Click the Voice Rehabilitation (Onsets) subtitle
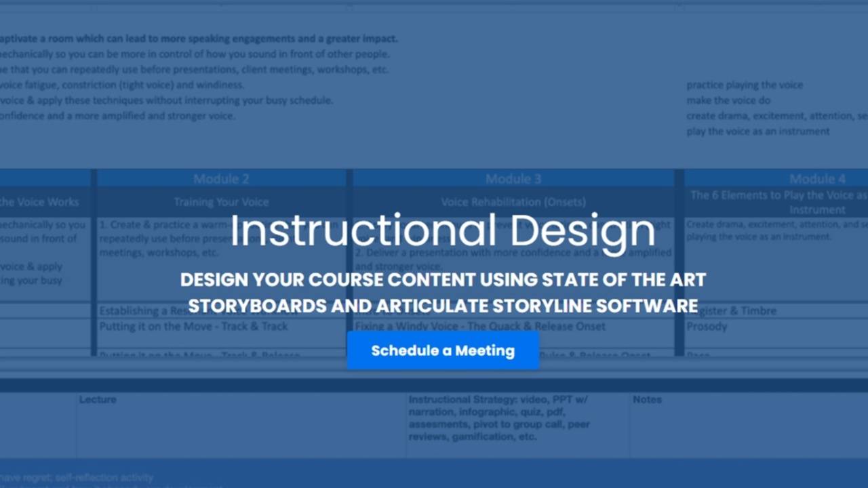This screenshot has width=868, height=488. tap(513, 201)
